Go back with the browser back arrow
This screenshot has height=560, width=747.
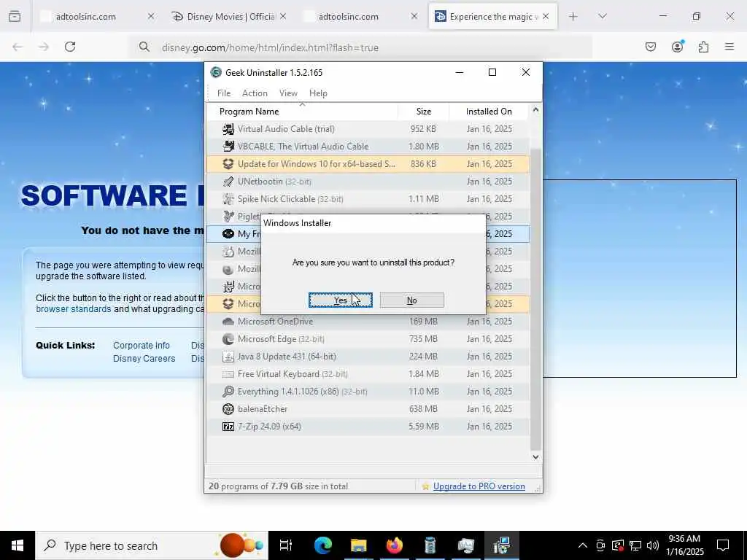(x=18, y=47)
